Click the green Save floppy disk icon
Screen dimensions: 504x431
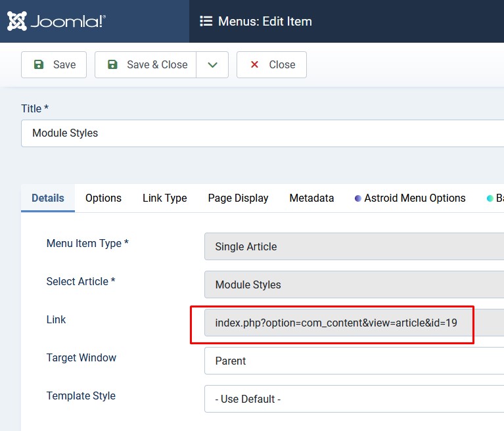tap(39, 64)
